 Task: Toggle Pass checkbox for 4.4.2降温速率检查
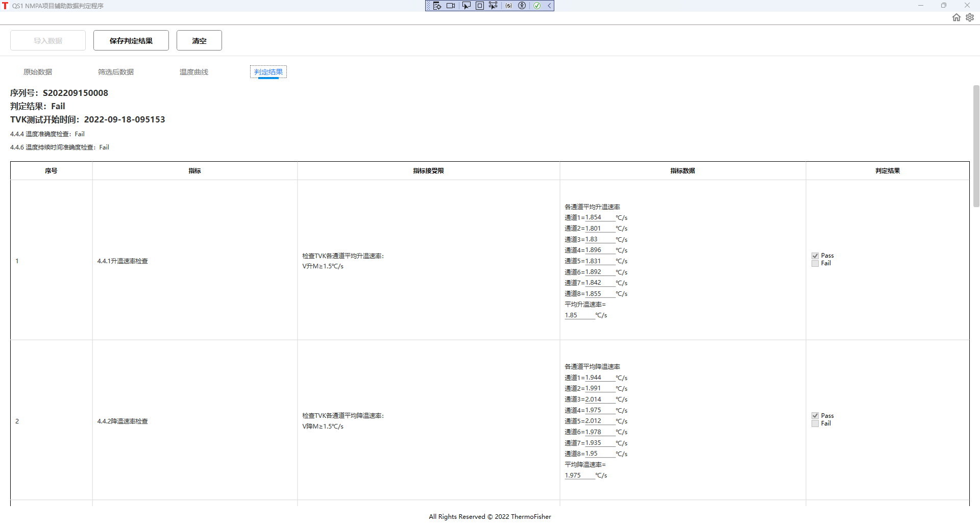click(815, 416)
